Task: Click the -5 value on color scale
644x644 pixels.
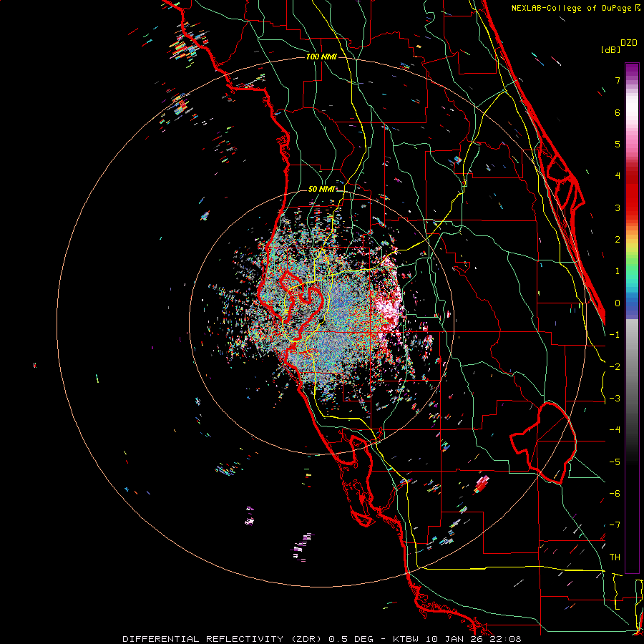Action: (x=615, y=462)
